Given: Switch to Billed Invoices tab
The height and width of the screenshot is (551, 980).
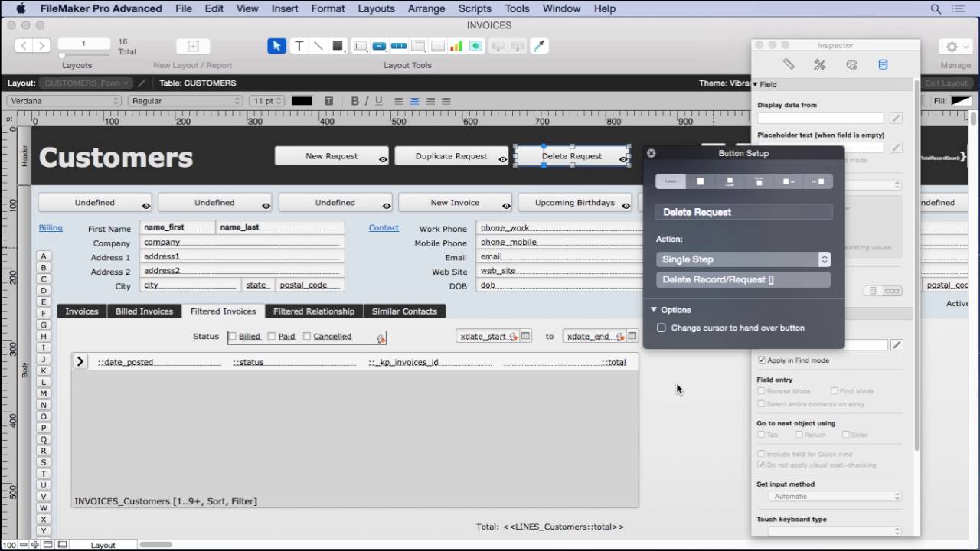Looking at the screenshot, I should pyautogui.click(x=144, y=311).
